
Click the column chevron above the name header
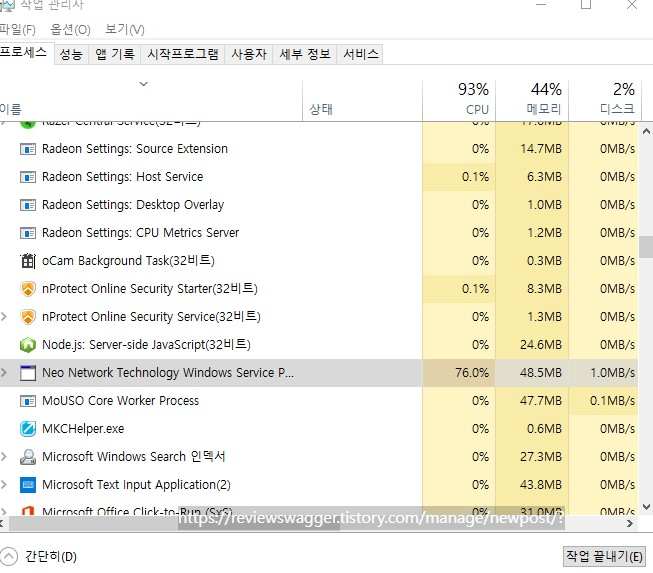tap(144, 84)
